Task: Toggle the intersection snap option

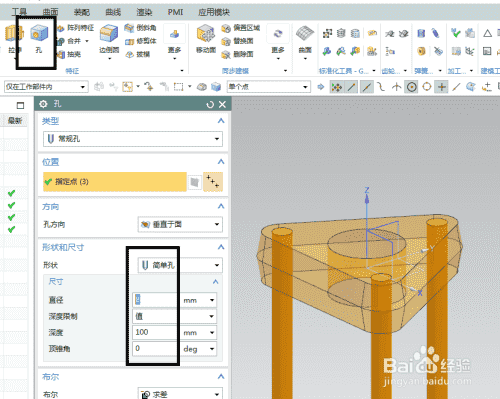Action: tap(396, 87)
